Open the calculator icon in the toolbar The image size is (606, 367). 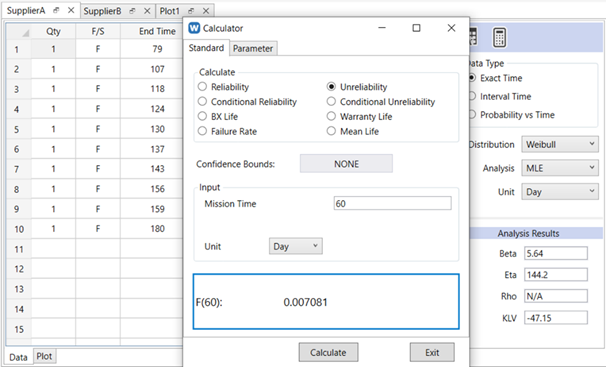[499, 38]
